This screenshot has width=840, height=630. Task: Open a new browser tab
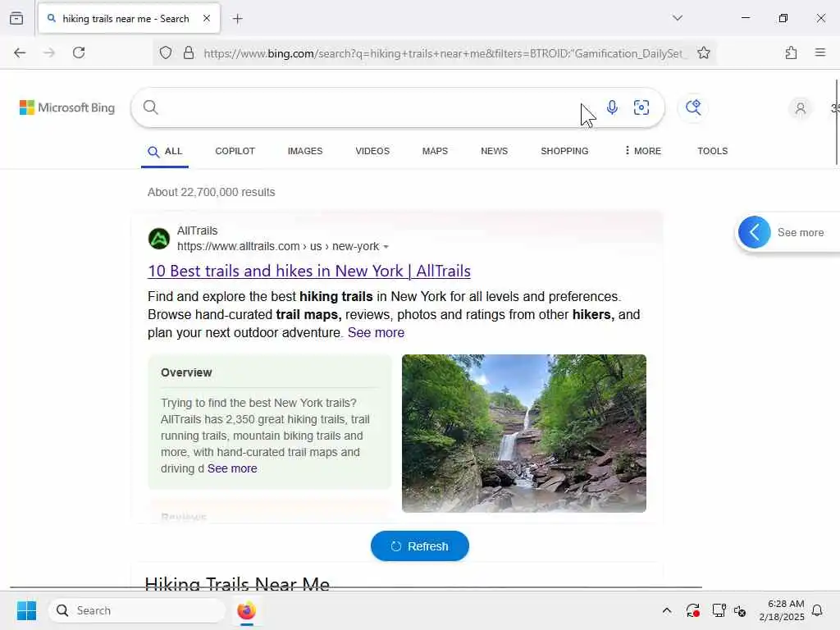[237, 19]
